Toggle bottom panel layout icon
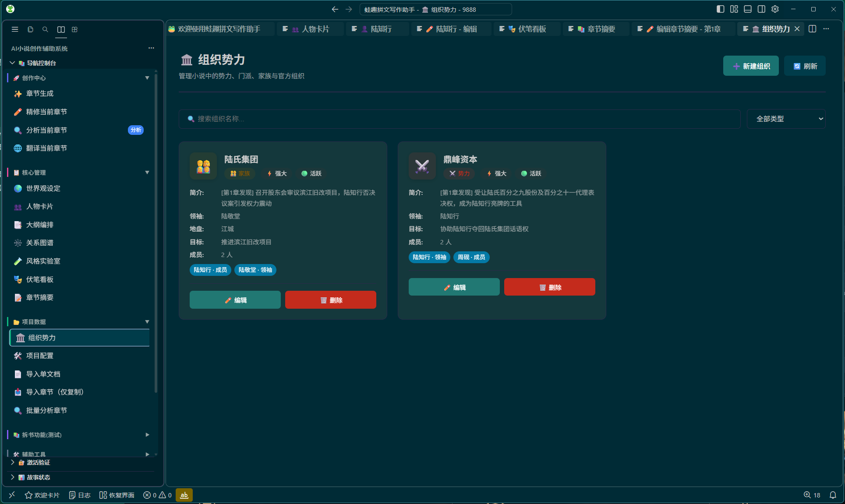Viewport: 845px width, 504px height. coord(748,9)
